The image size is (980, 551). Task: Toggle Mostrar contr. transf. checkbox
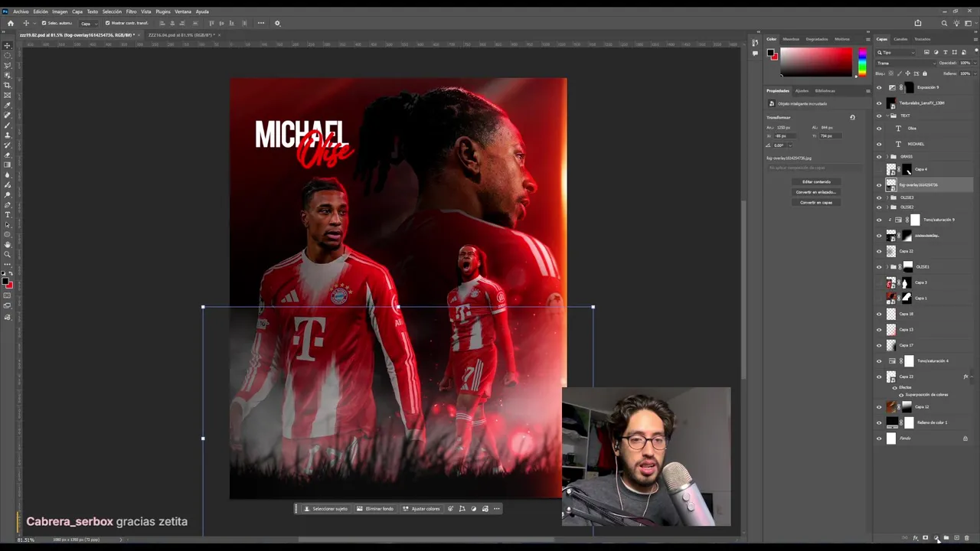107,23
